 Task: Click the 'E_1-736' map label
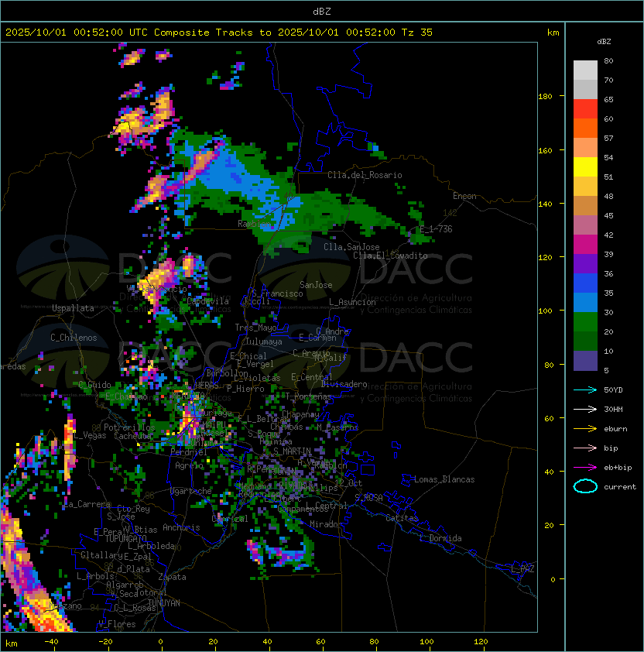point(436,229)
